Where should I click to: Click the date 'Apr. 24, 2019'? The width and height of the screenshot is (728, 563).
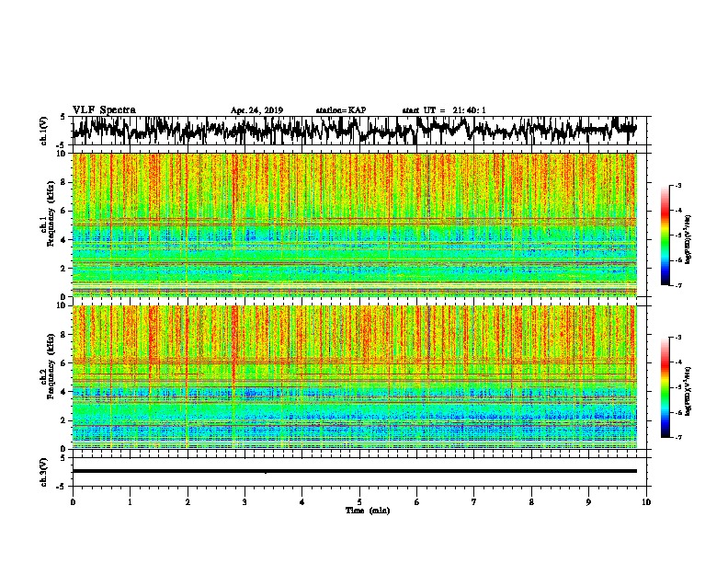[x=256, y=110]
